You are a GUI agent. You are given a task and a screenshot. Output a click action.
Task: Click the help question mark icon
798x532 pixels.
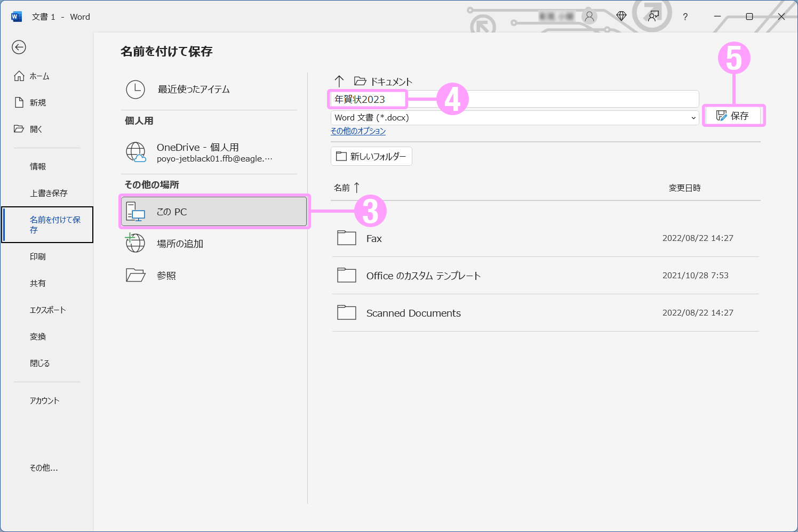point(685,17)
